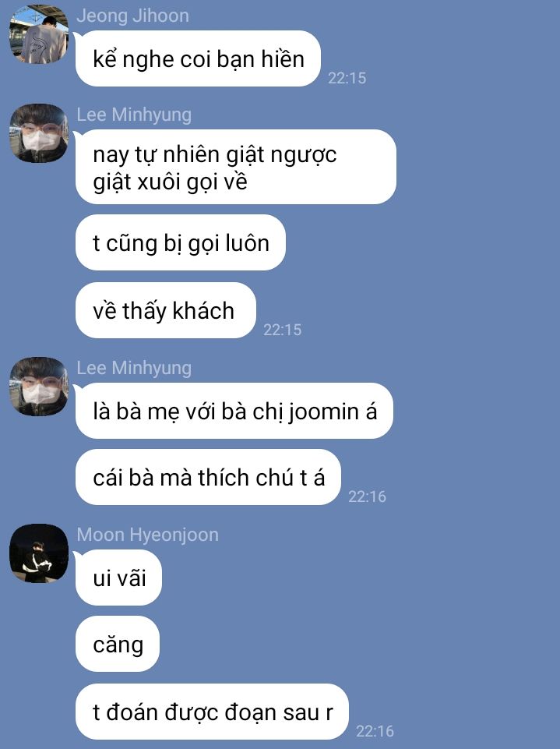Tap the "về thấy khách" message bubble
Image resolution: width=560 pixels, height=749 pixels.
[x=166, y=310]
